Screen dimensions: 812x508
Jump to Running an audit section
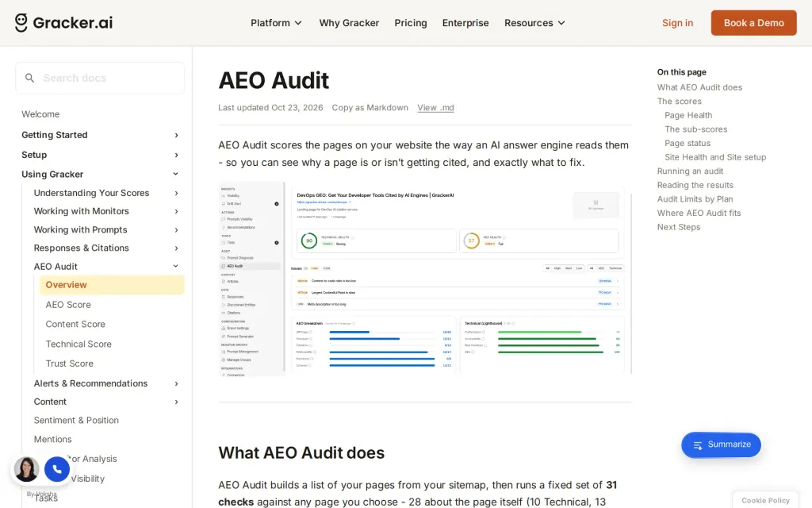coord(691,171)
